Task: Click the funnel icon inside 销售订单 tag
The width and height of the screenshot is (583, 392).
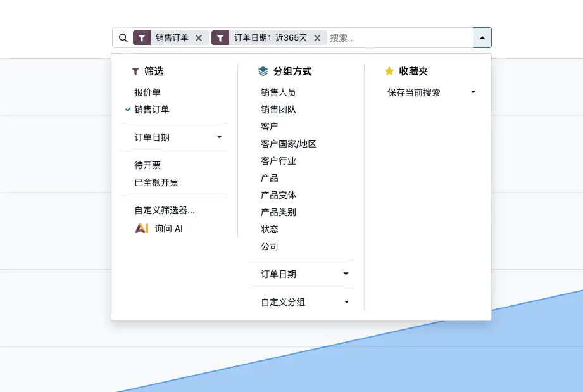Action: click(x=142, y=37)
